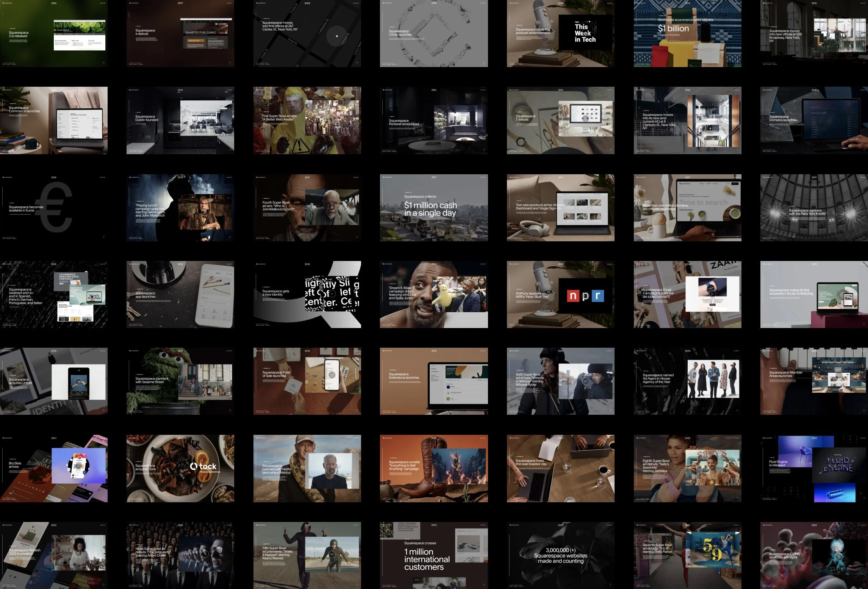Screen dimensions: 868x589
Task: Click up arrow on Euros slide
Action: (103, 237)
